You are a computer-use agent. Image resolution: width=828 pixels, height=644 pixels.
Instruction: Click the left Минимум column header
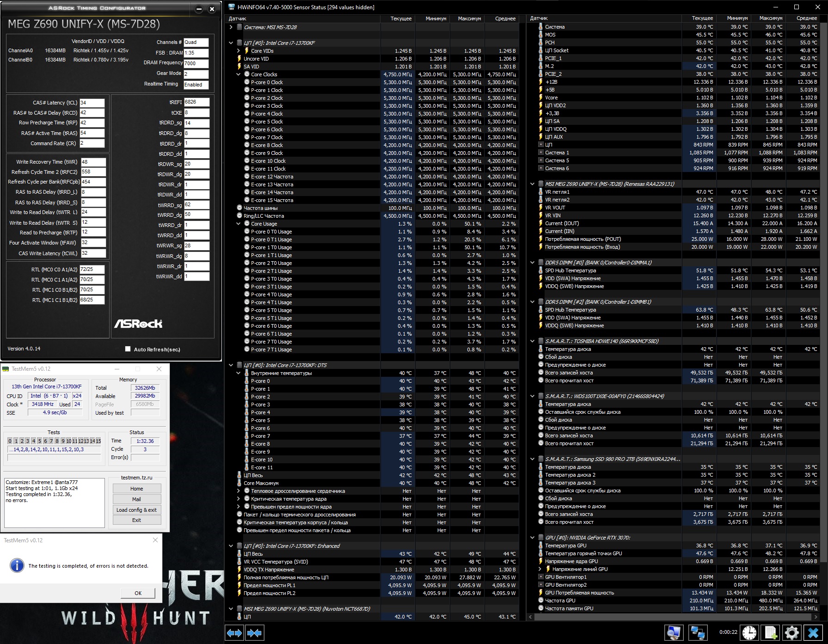click(x=432, y=18)
